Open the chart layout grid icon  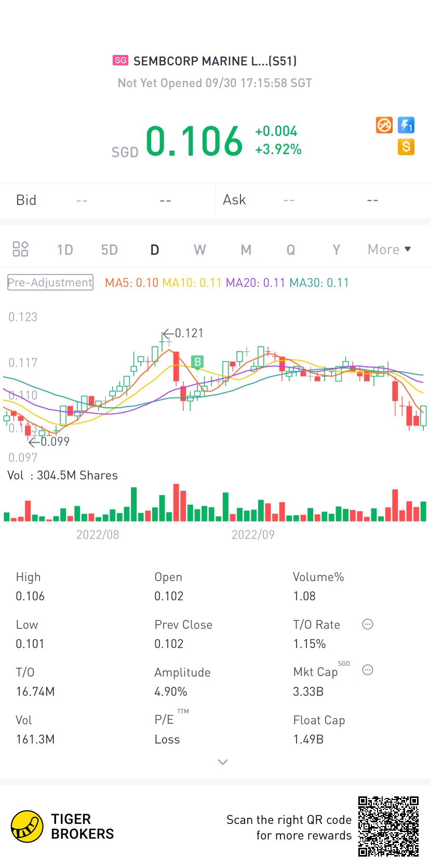(20, 249)
